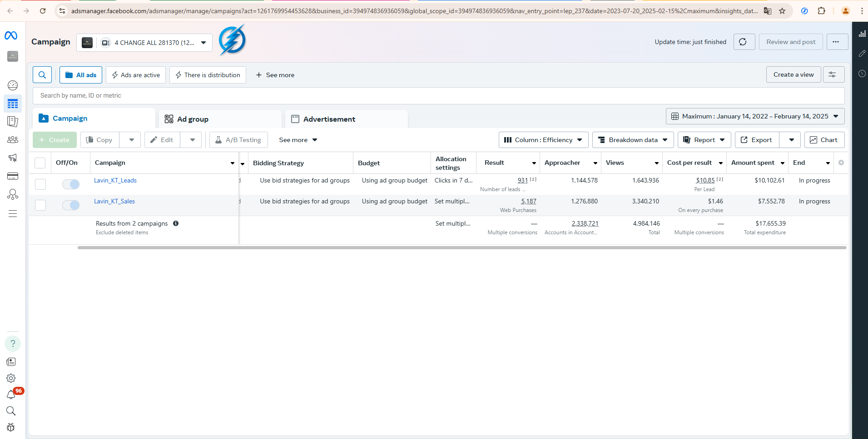Click the browser address bar
The height and width of the screenshot is (439, 868).
[x=414, y=11]
